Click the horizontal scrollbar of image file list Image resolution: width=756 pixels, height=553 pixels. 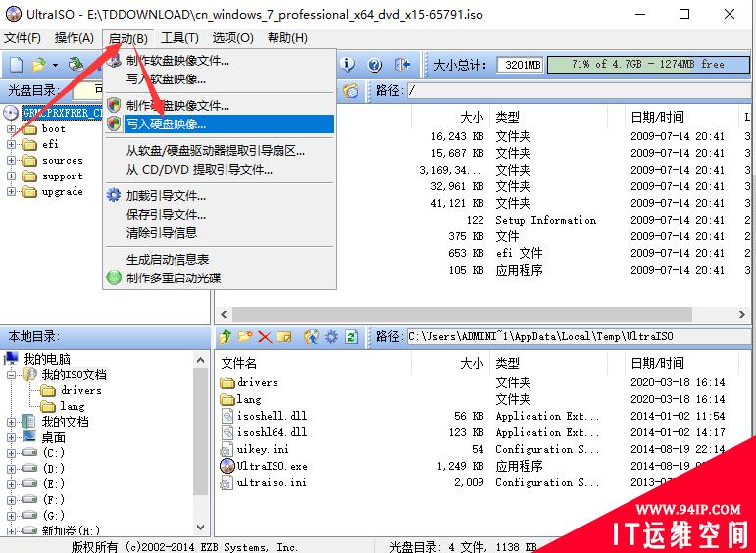pos(462,314)
